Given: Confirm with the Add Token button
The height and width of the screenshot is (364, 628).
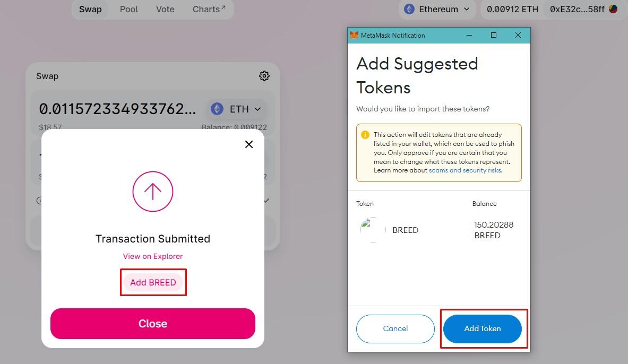Looking at the screenshot, I should [x=482, y=329].
